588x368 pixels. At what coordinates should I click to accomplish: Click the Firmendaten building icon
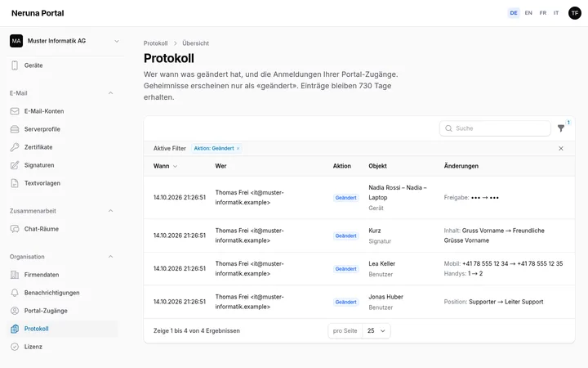point(15,275)
